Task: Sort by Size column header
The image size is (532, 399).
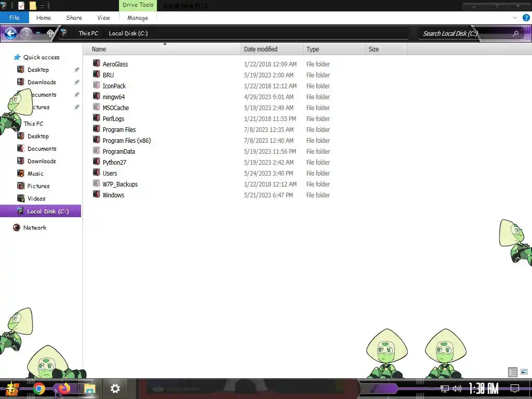Action: pos(387,49)
